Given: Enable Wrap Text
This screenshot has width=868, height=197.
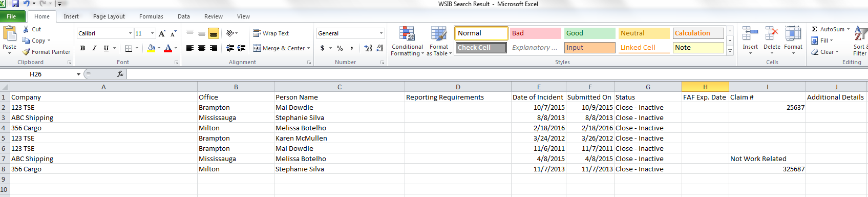Looking at the screenshot, I should point(271,33).
